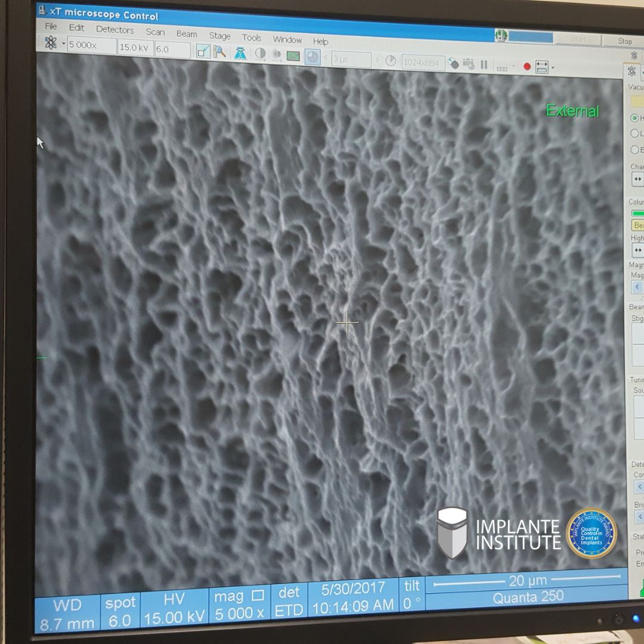644x644 pixels.
Task: Open the Detectors menu
Action: (114, 30)
